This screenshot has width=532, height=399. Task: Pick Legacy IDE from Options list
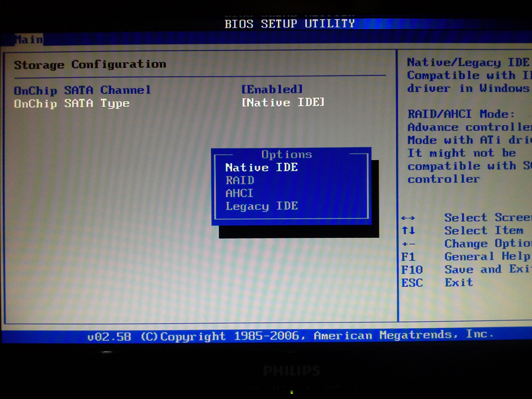262,206
